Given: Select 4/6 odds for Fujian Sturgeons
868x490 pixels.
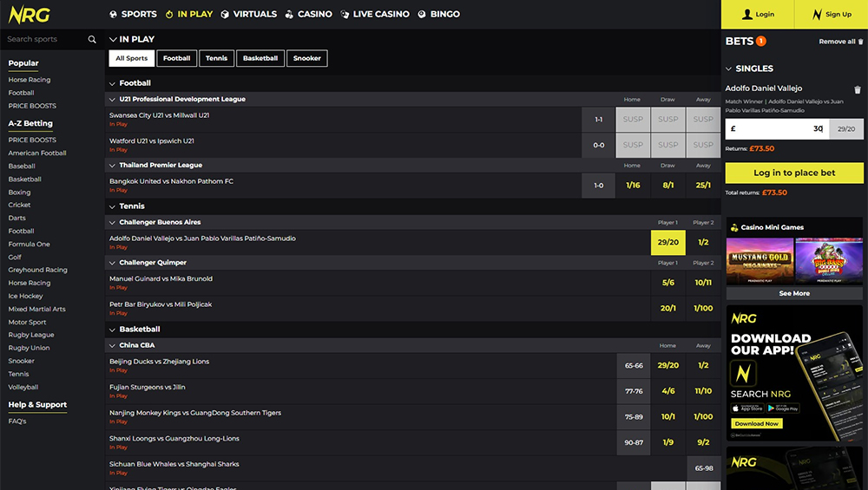Looking at the screenshot, I should click(x=668, y=391).
